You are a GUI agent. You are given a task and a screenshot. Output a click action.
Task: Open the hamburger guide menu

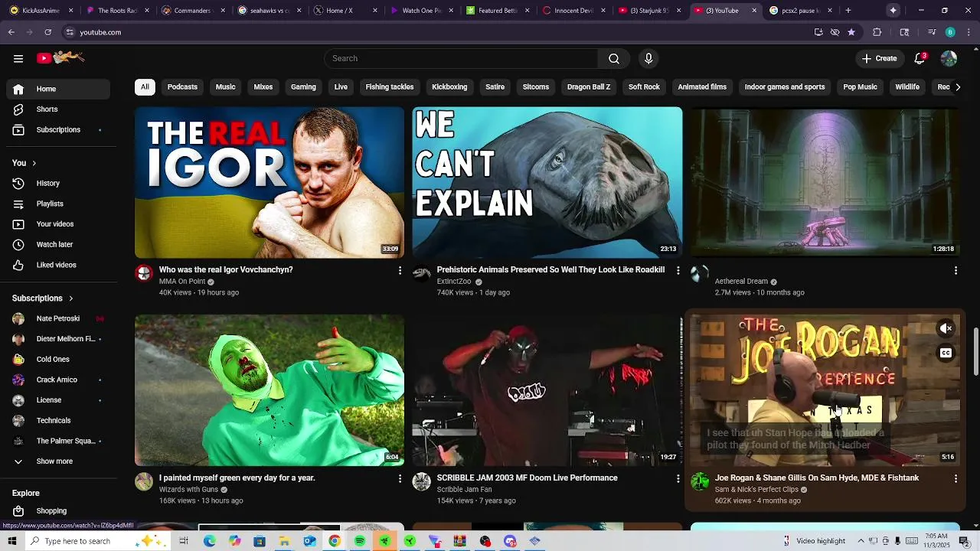(18, 58)
